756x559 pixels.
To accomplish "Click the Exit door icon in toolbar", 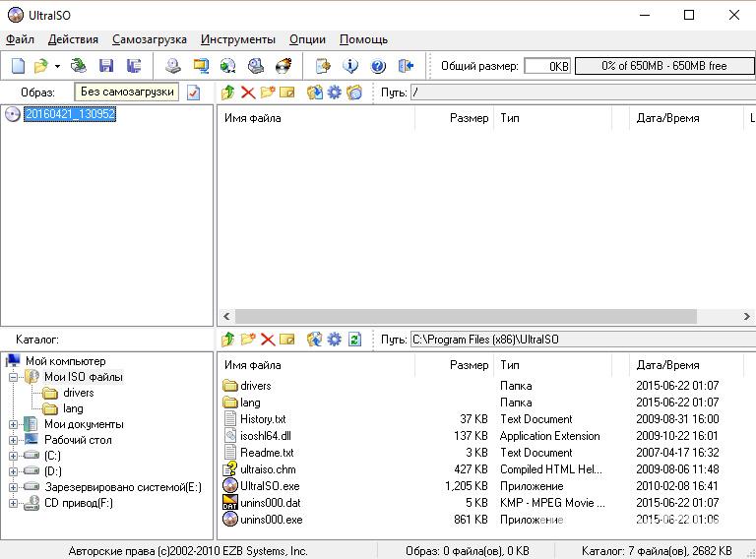I will [406, 66].
